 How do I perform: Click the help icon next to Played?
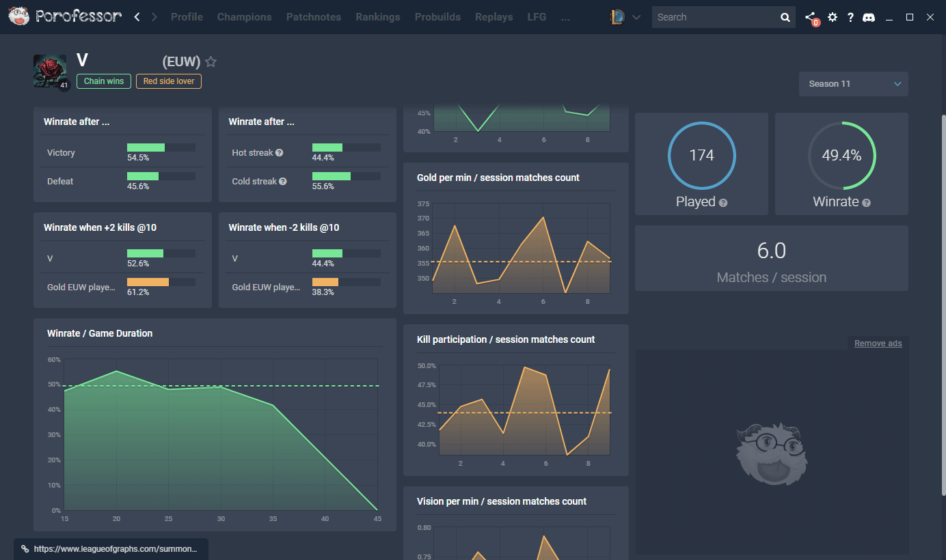[x=723, y=203]
